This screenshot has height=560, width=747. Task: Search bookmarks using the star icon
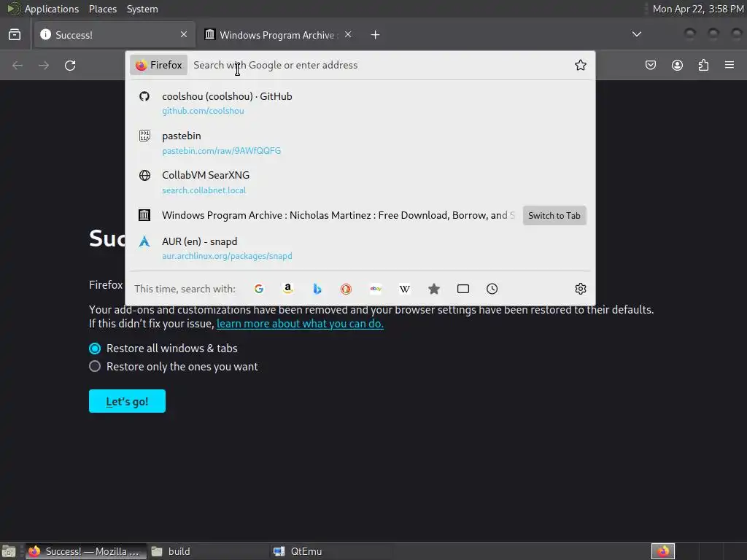click(433, 289)
